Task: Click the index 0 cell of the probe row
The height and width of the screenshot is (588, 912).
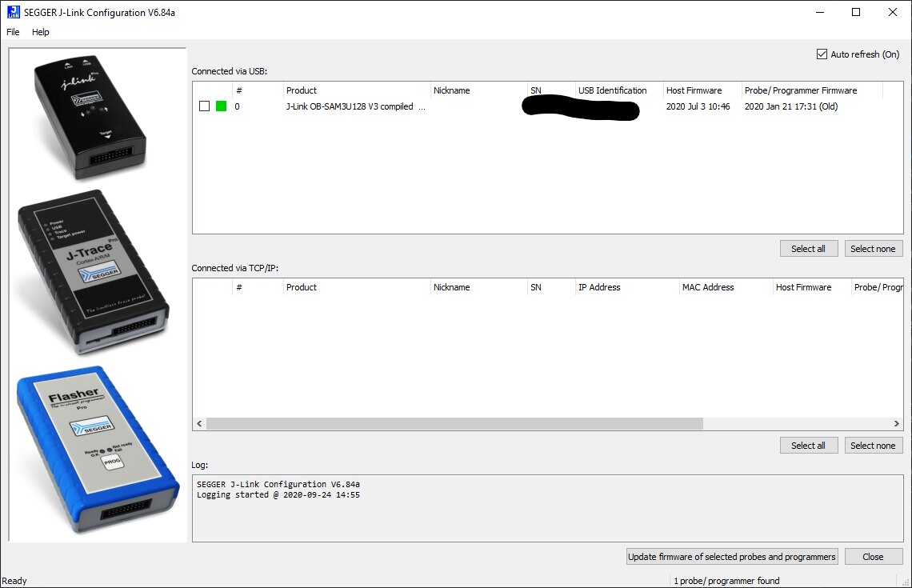Action: coord(238,106)
